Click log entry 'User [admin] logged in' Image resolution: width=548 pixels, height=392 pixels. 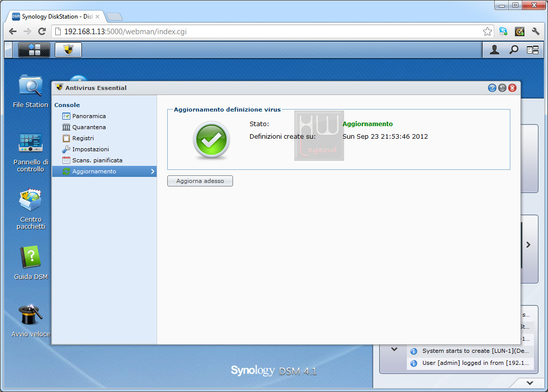(471, 363)
